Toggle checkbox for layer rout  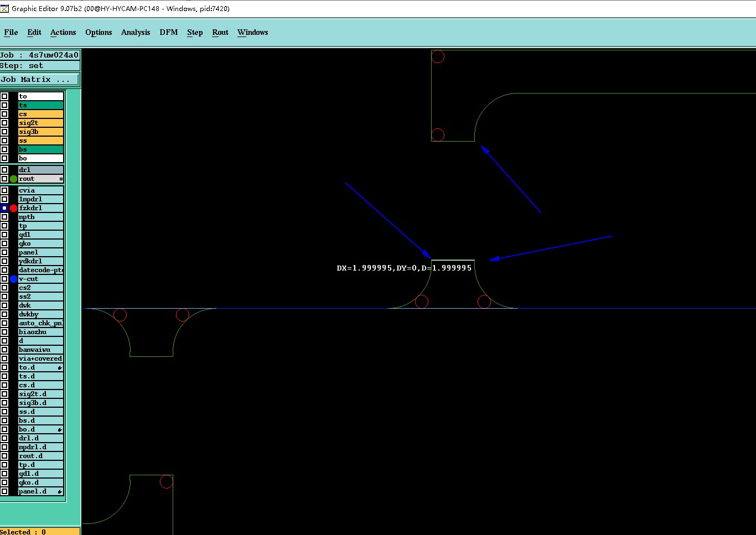click(4, 179)
